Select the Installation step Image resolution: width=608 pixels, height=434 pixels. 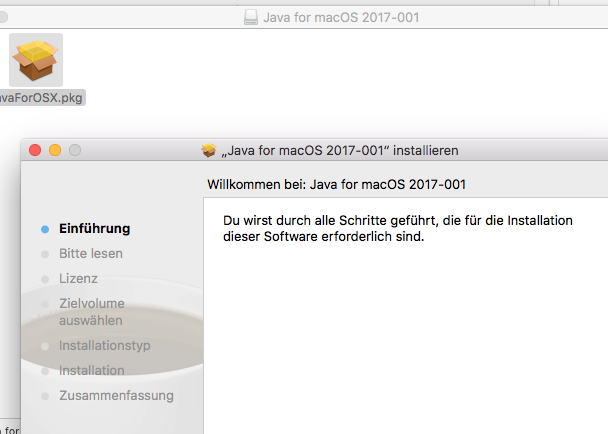tap(92, 370)
